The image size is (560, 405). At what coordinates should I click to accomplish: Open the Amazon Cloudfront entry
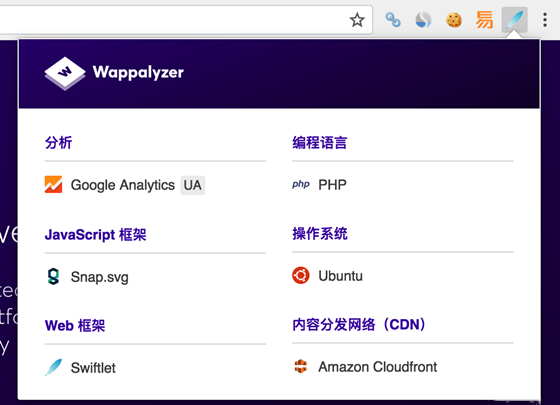click(x=365, y=367)
